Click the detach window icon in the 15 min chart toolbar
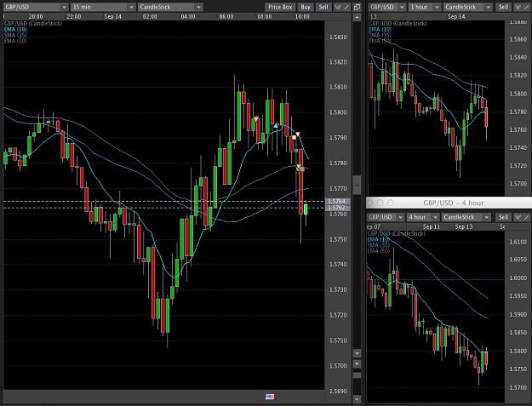 tap(357, 7)
